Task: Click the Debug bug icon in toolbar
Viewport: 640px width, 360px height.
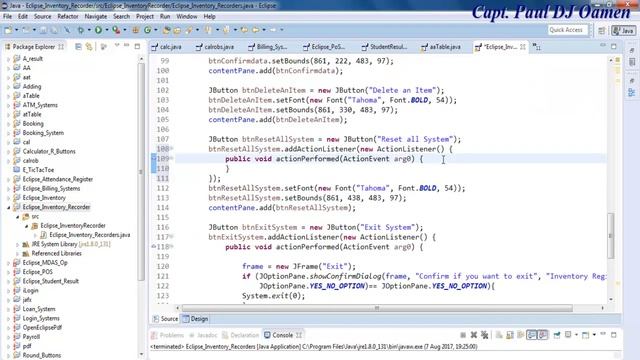Action: (81, 30)
